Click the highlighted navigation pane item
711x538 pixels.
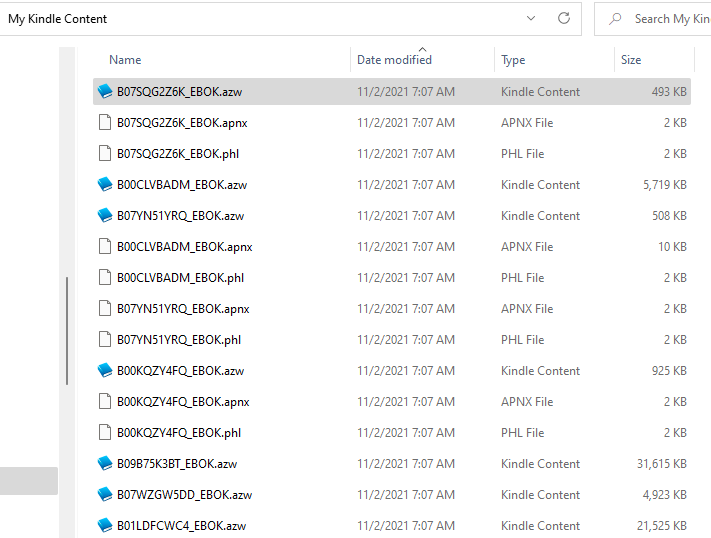[29, 481]
